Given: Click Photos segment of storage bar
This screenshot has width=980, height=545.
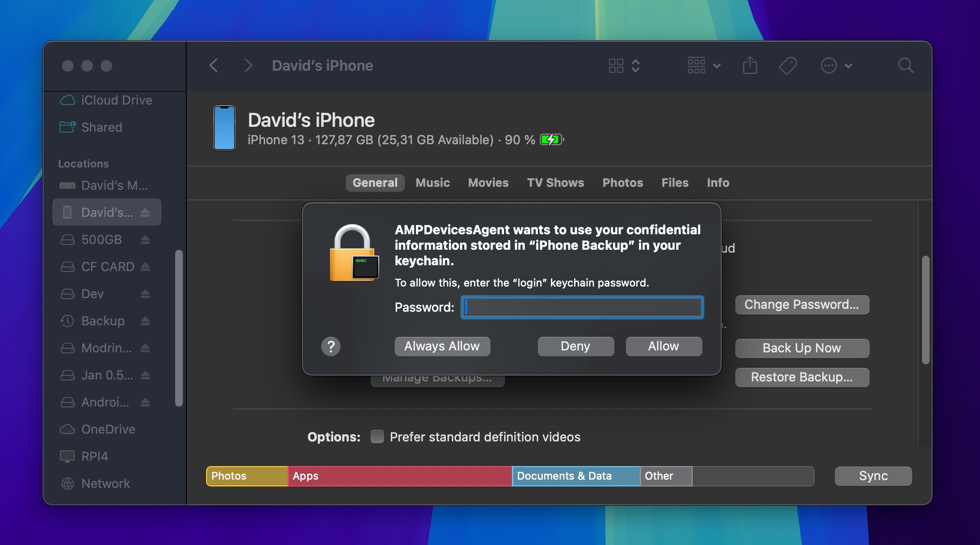Looking at the screenshot, I should [x=247, y=476].
